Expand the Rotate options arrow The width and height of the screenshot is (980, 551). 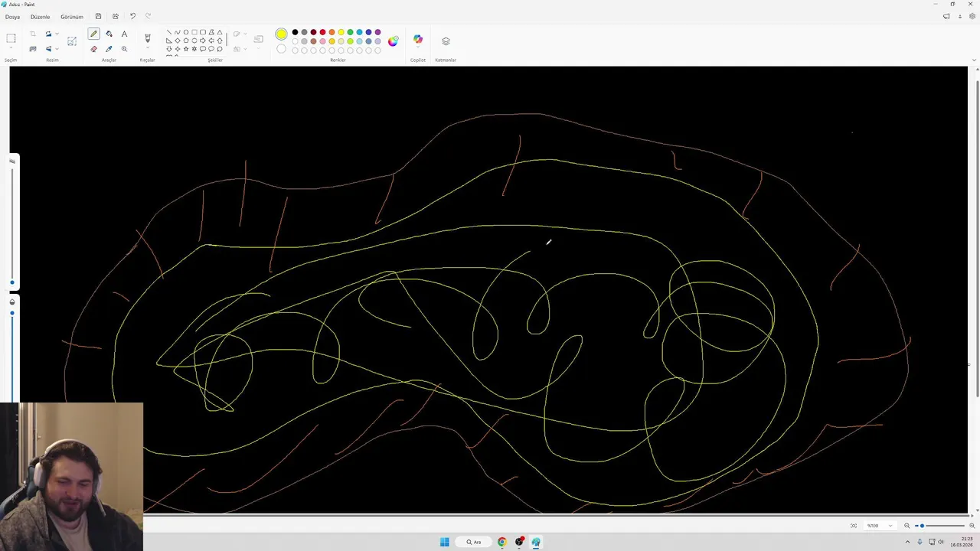click(57, 34)
